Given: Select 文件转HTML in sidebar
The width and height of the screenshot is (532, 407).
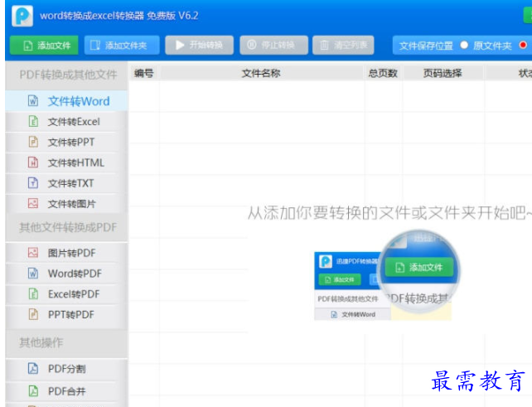Looking at the screenshot, I should (66, 162).
